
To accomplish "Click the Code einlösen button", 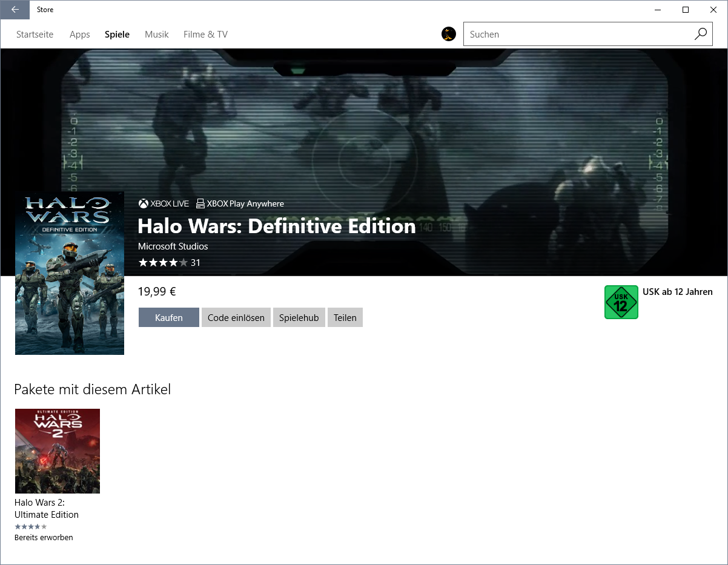I will (x=236, y=318).
